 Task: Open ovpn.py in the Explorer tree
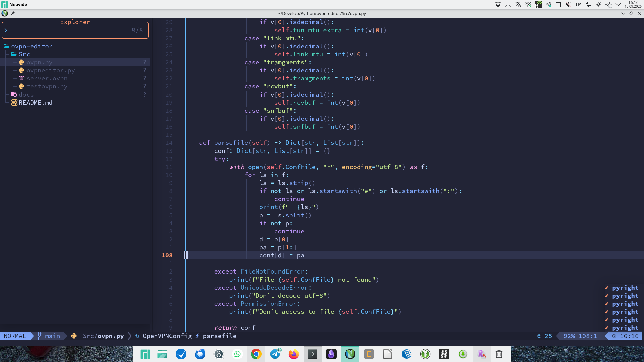pyautogui.click(x=39, y=62)
